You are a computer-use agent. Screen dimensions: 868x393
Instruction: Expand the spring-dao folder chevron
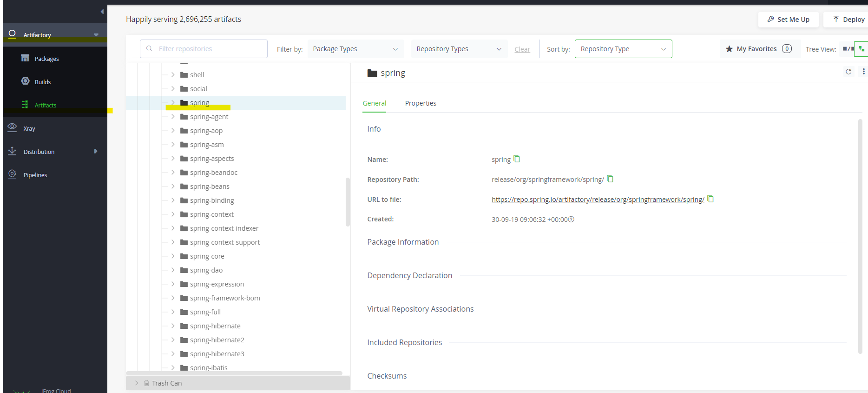(x=173, y=270)
